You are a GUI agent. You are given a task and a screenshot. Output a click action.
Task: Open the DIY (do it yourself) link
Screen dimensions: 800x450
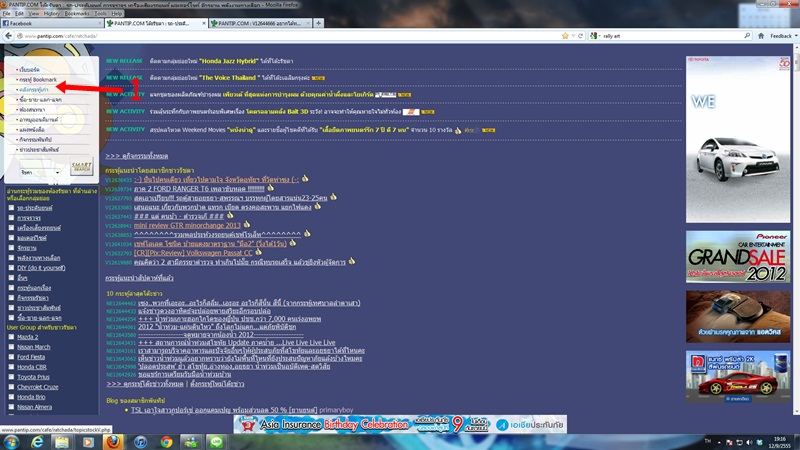pos(41,268)
